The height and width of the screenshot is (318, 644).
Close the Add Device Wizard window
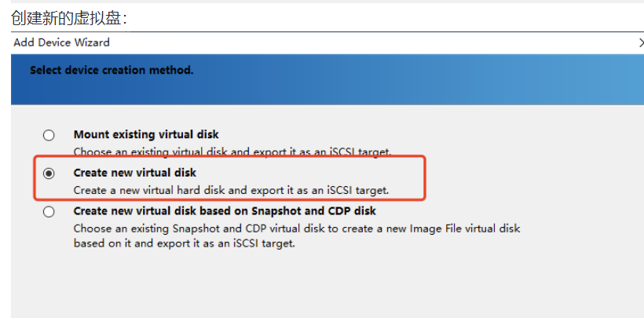(x=641, y=42)
